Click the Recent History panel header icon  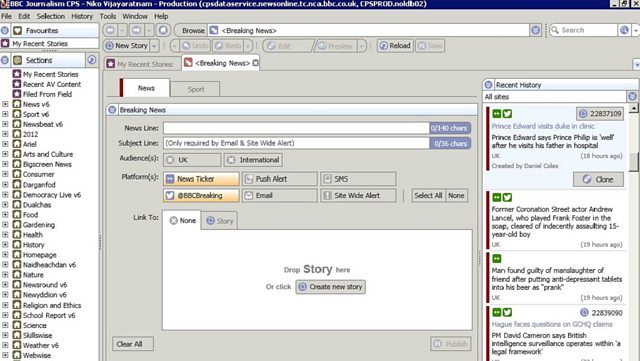(x=488, y=85)
